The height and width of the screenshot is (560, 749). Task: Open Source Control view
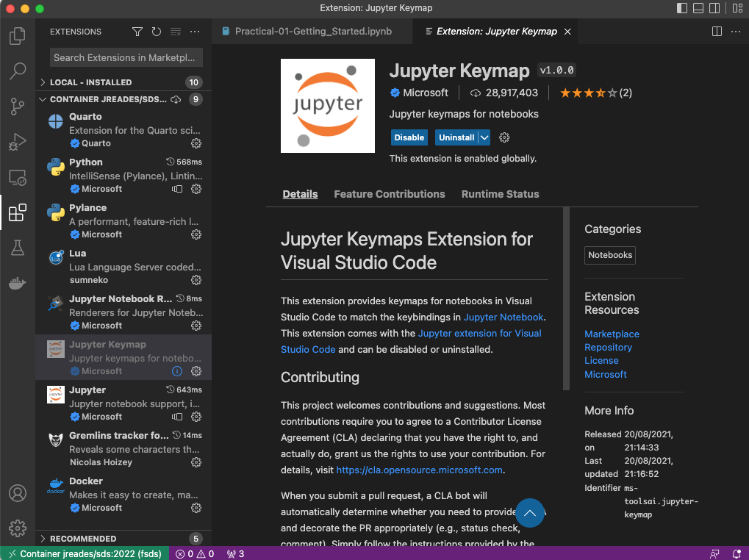pyautogui.click(x=17, y=106)
